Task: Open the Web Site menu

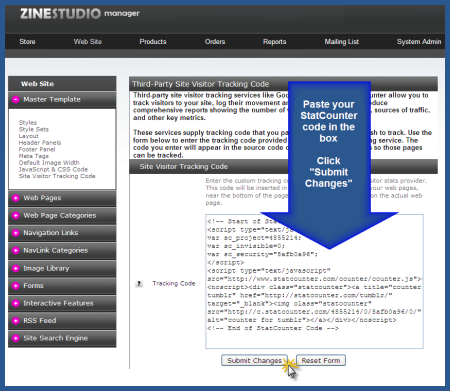Action: (x=88, y=42)
